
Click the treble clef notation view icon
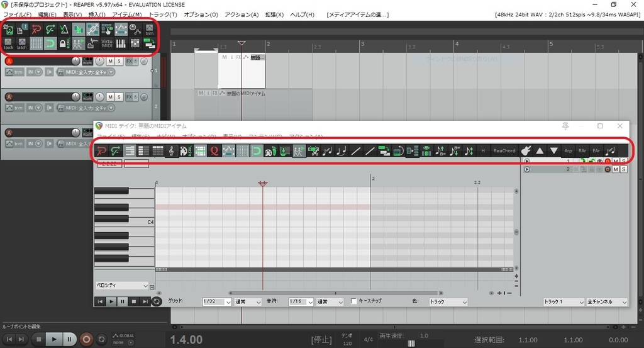[x=172, y=151]
